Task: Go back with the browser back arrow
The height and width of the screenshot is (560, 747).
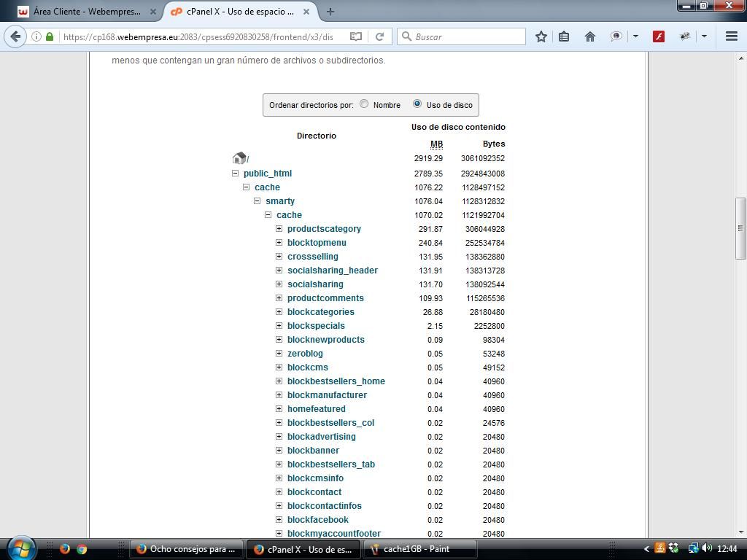Action: pos(15,36)
